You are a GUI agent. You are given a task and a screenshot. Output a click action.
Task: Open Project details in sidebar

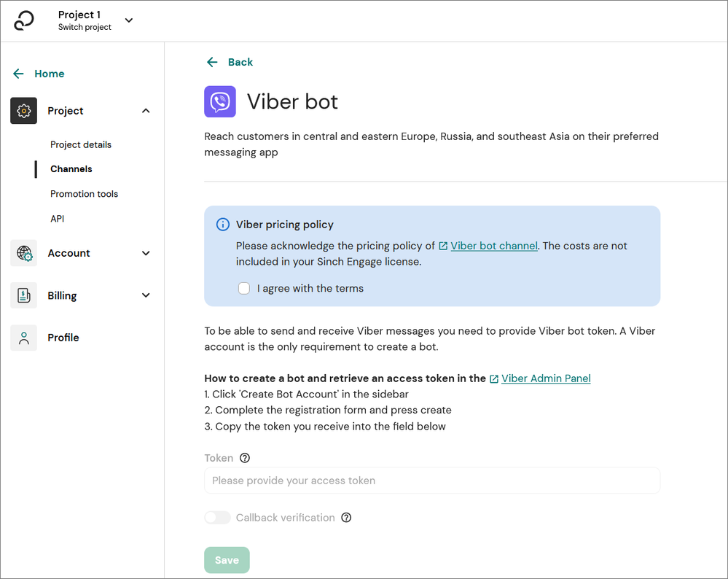click(81, 144)
